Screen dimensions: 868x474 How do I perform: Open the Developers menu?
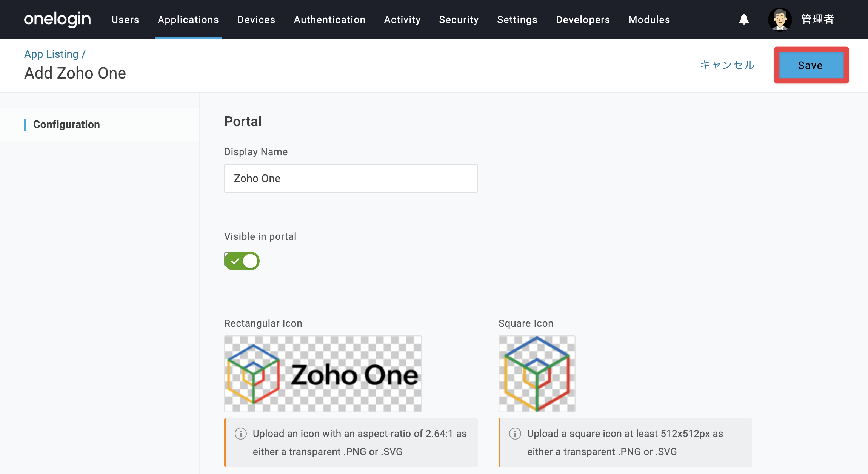tap(583, 20)
